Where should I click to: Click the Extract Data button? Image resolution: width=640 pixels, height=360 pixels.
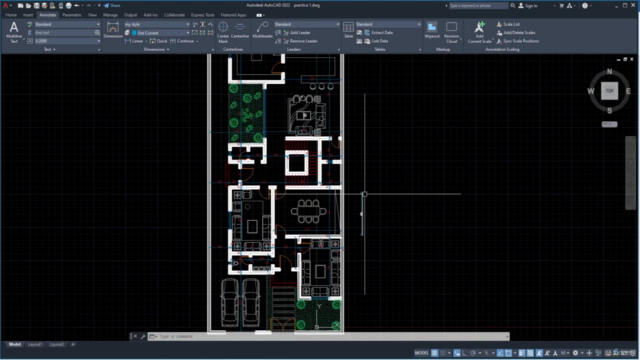point(378,33)
